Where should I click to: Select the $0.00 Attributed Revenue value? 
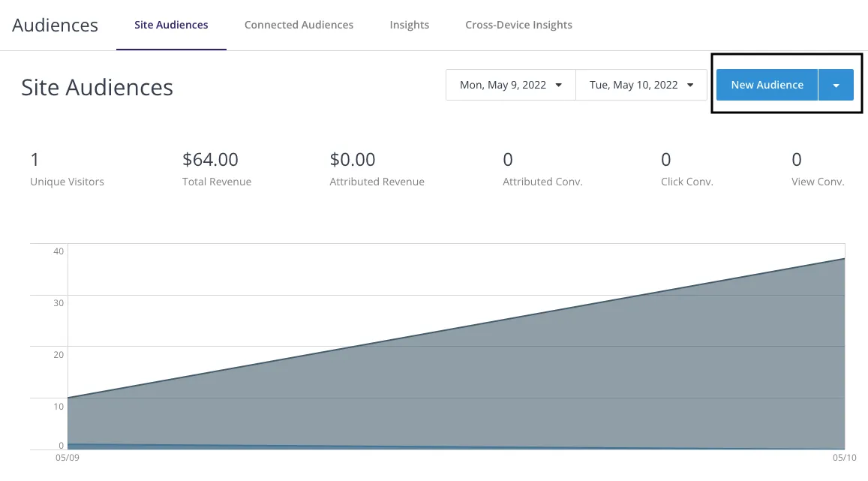tap(353, 159)
